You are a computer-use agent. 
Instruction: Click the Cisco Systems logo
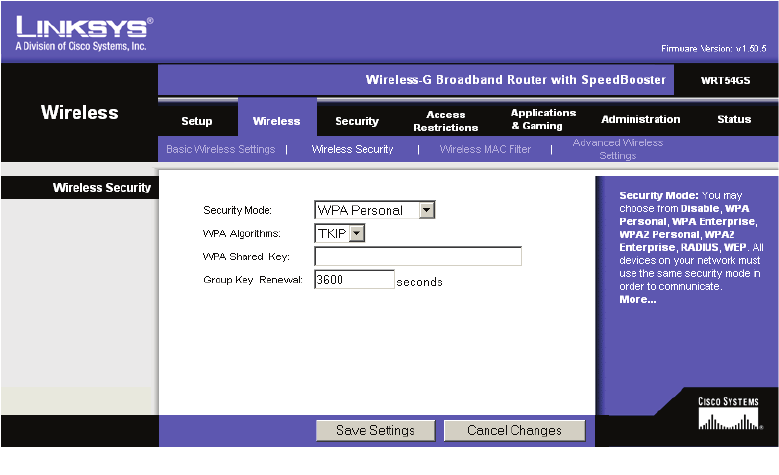729,413
